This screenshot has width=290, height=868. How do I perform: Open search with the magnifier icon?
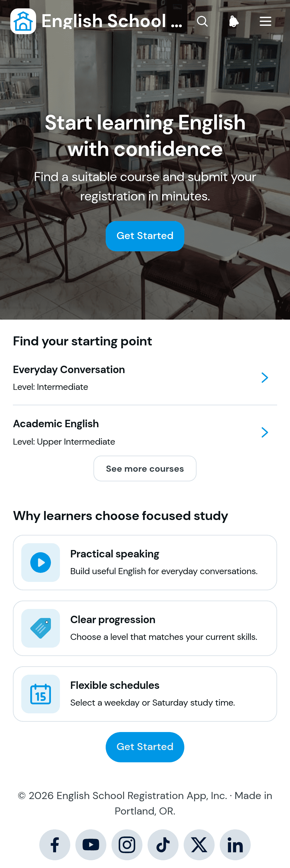pyautogui.click(x=202, y=21)
